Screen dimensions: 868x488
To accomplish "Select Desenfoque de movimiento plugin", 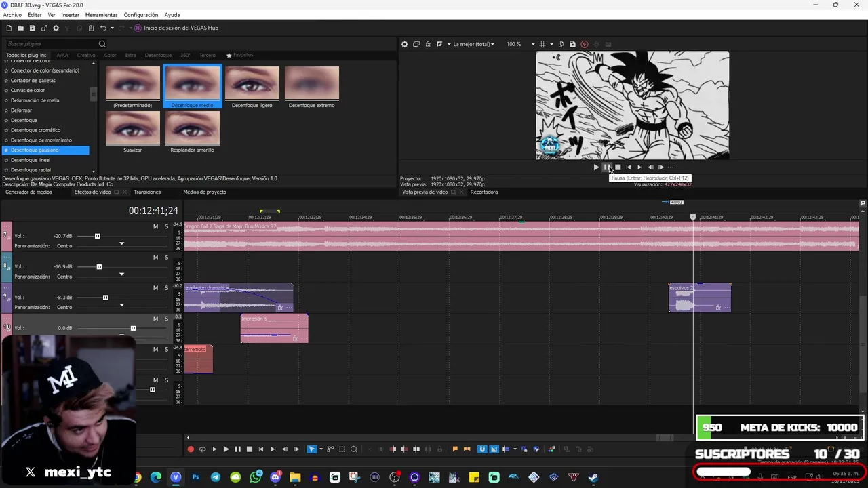I will (41, 140).
